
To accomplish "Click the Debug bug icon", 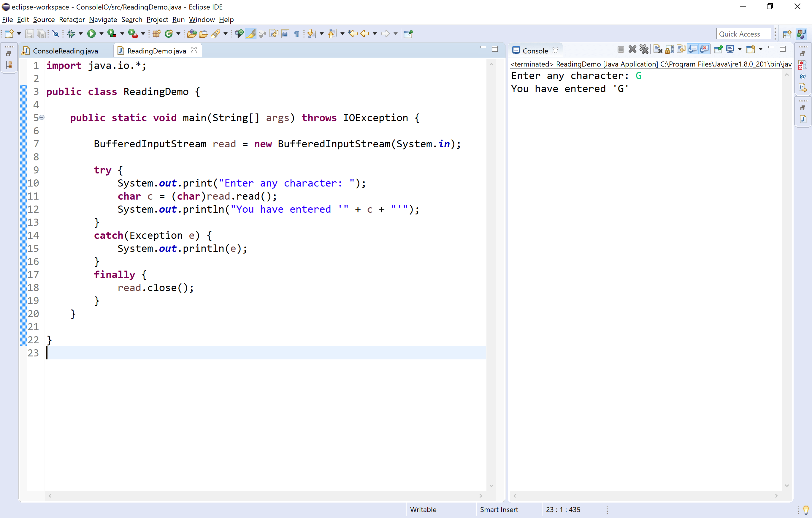I will 71,33.
